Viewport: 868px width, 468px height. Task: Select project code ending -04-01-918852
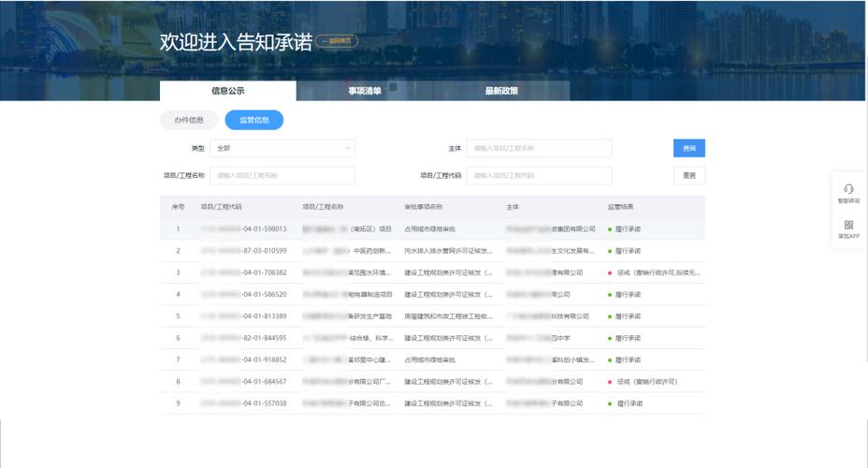pyautogui.click(x=244, y=360)
